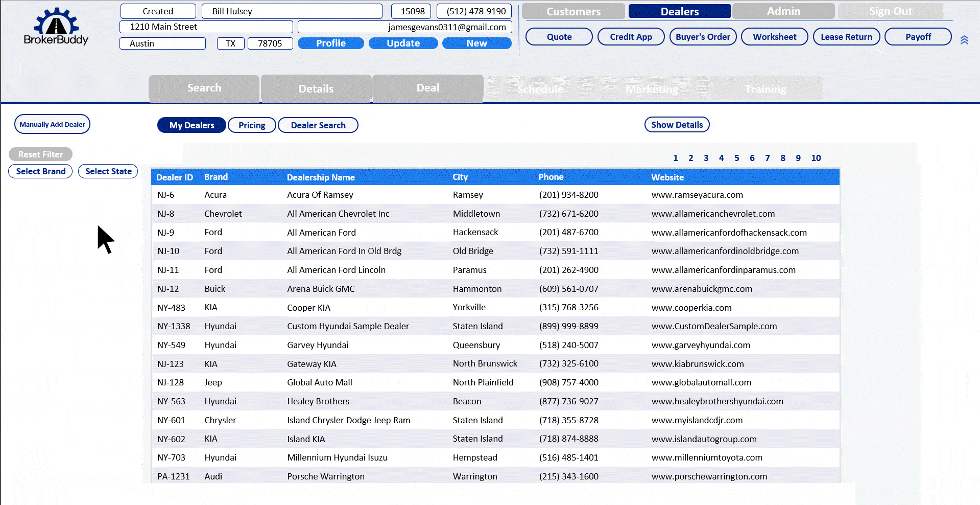Image resolution: width=980 pixels, height=505 pixels.
Task: Open Dealer Search
Action: click(x=318, y=125)
